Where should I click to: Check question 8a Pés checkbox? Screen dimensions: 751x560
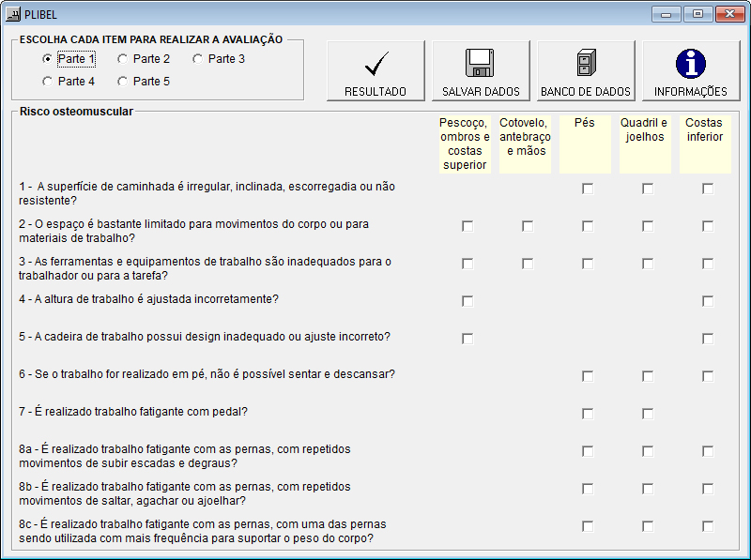[x=588, y=451]
